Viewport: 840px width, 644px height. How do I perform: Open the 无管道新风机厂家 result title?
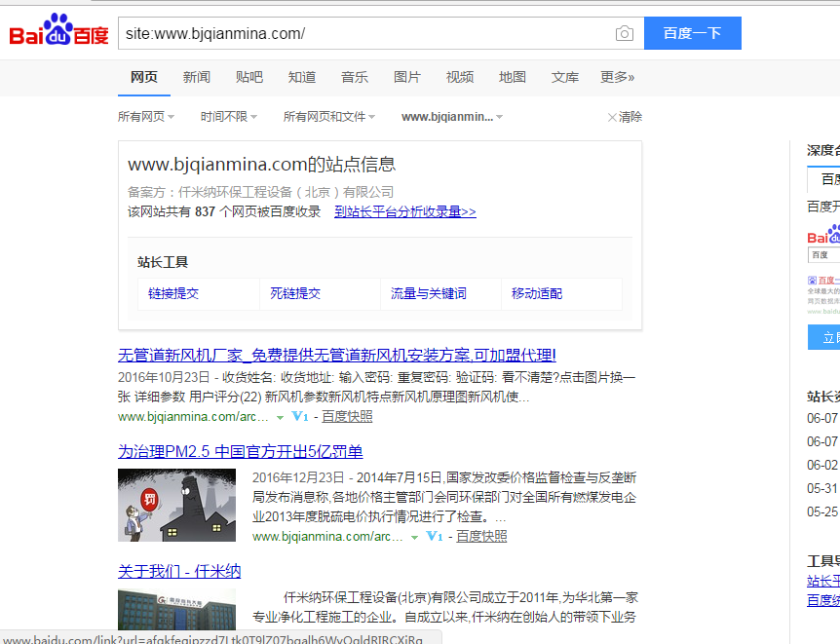337,356
